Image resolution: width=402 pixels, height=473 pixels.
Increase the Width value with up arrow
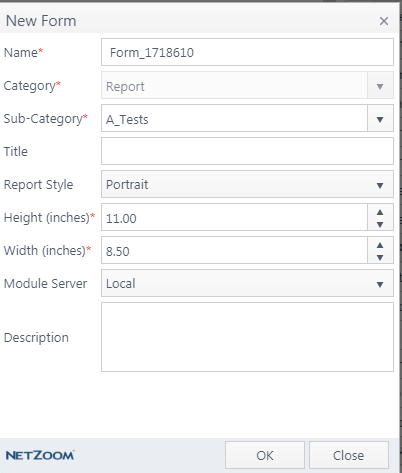pos(380,245)
